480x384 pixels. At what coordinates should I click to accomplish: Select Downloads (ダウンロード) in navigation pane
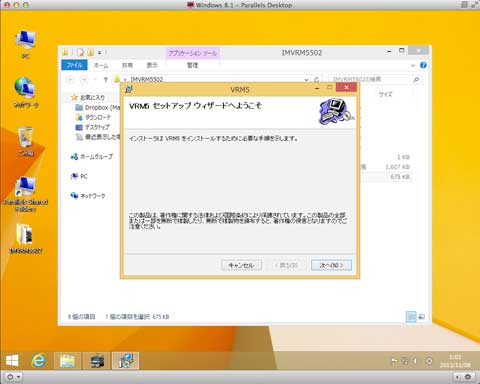pos(93,117)
